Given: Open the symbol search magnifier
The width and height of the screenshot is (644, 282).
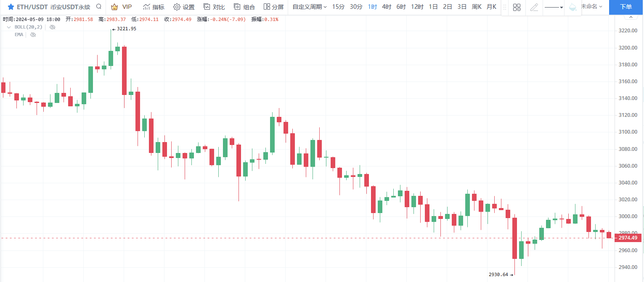Looking at the screenshot, I should click(98, 7).
